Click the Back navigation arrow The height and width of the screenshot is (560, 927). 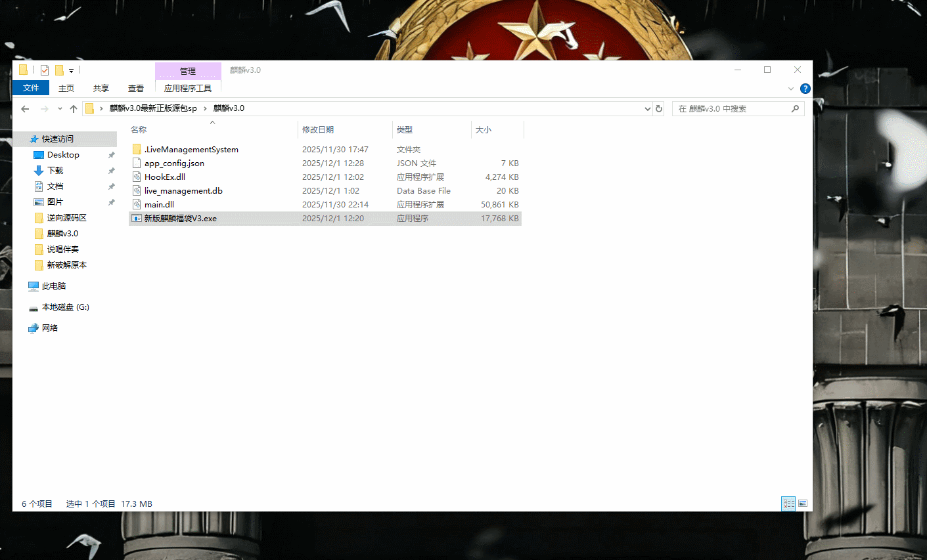[25, 109]
